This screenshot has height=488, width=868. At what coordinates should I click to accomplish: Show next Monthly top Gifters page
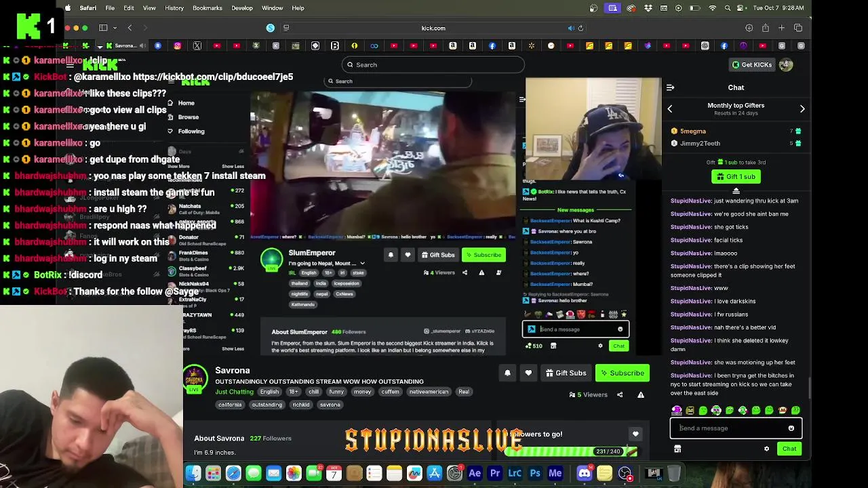(802, 109)
